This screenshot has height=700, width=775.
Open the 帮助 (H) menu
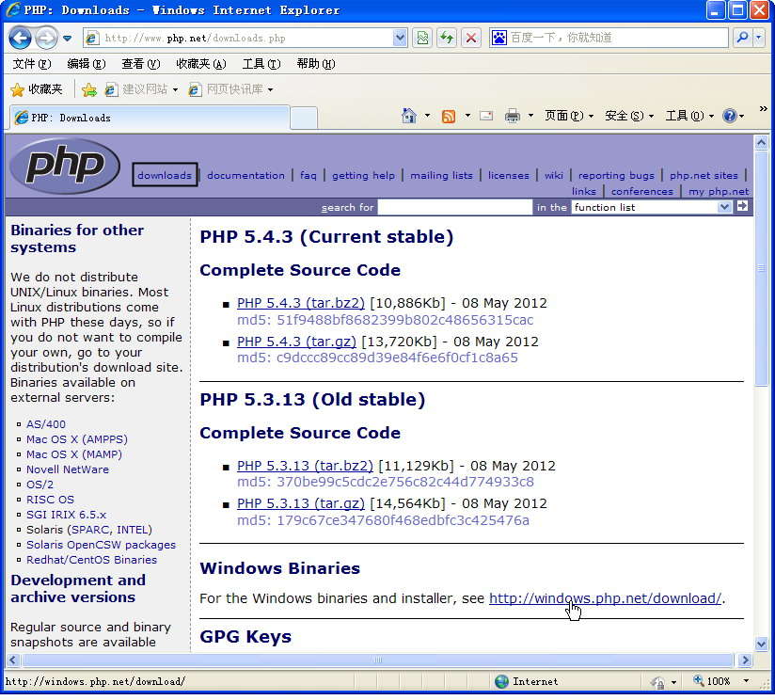pos(316,64)
